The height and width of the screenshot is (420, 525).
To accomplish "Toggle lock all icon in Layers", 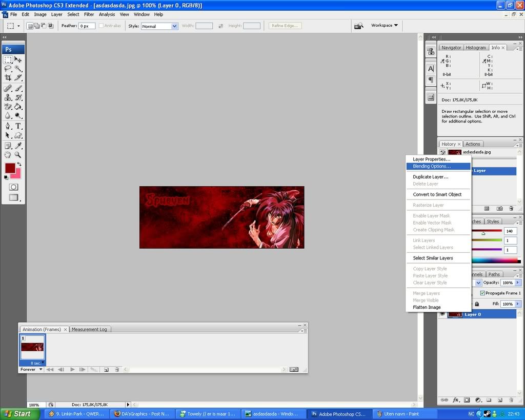I will coord(477,304).
